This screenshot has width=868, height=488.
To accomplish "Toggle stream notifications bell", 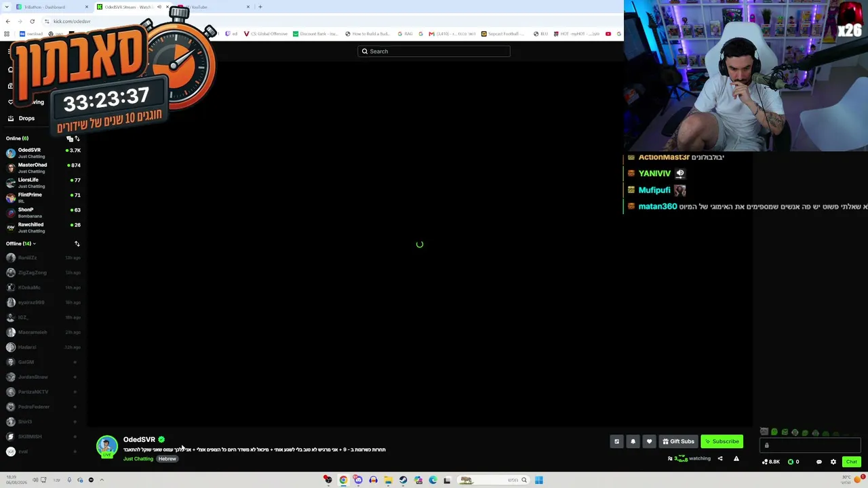I will [633, 442].
